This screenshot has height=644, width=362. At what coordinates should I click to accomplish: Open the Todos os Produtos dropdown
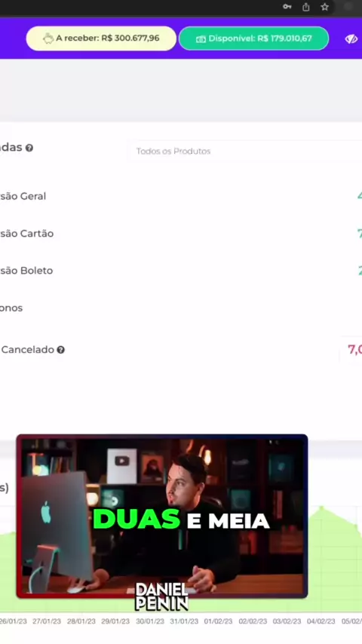(x=246, y=151)
